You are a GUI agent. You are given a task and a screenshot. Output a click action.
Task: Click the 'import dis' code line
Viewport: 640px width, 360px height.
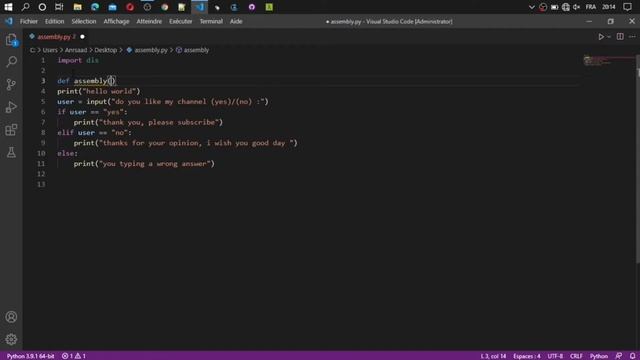78,60
